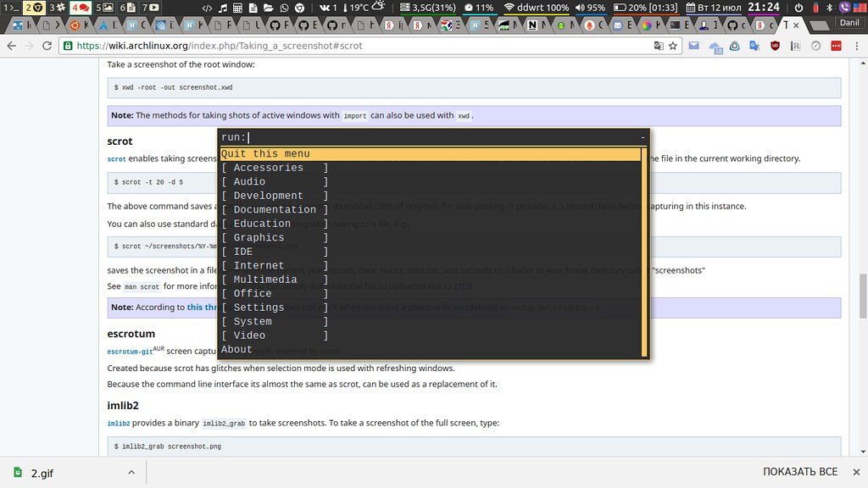Viewport: 868px width, 488px height.
Task: Switch to the first GitHub tab
Action: [279, 25]
